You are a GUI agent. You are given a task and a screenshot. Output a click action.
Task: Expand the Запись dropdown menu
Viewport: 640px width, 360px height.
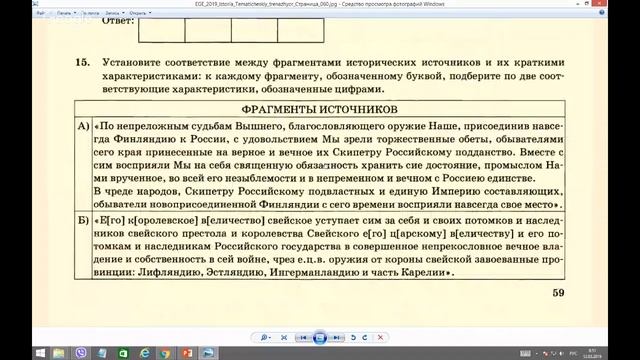tap(115, 13)
